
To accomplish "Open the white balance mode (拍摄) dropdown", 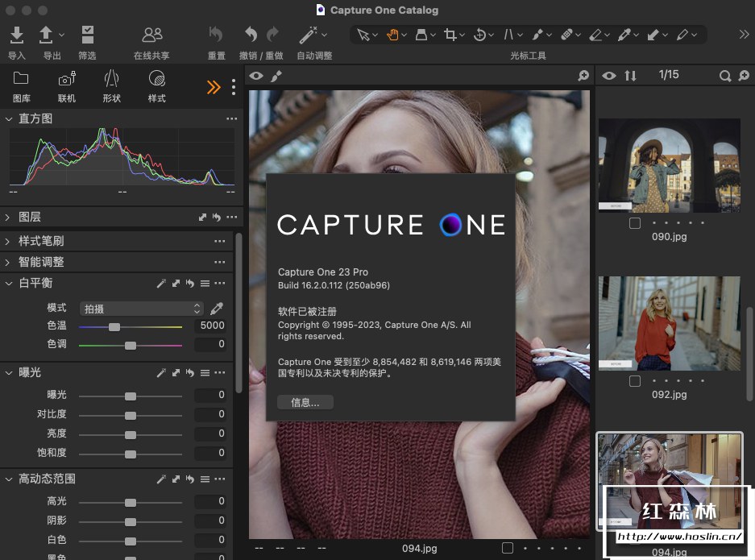I will (142, 309).
